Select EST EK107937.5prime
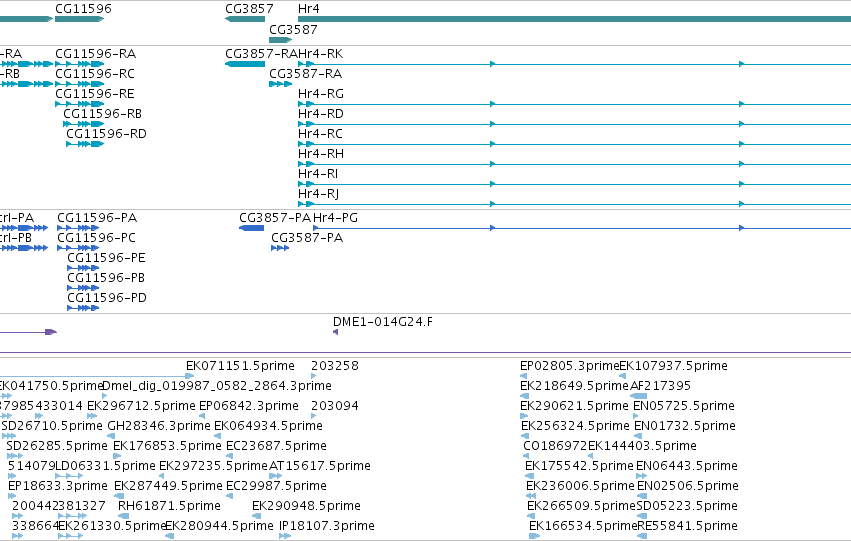Screen dimensions: 851x541 674,366
